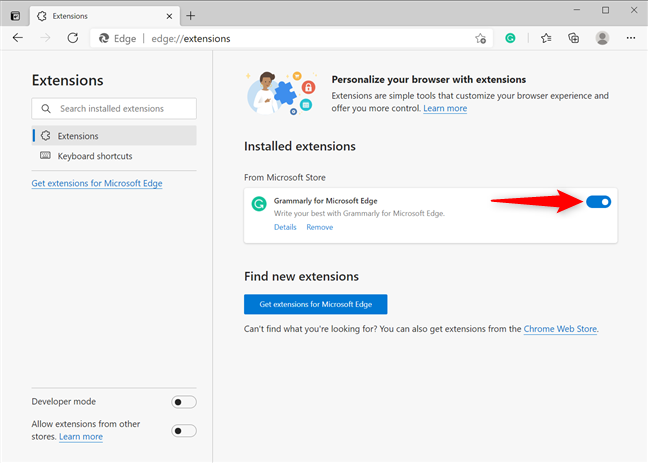Click the Remove link for Grammarly
648x463 pixels.
click(x=319, y=227)
